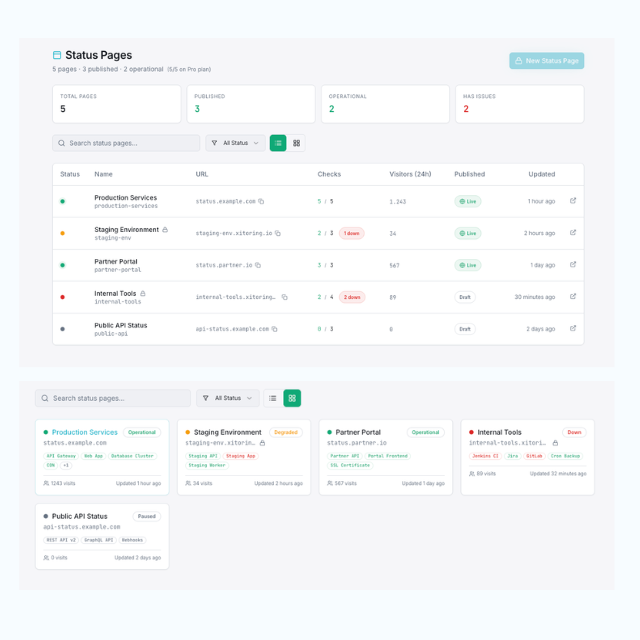Screen dimensions: 640x640
Task: Open the Internal Tools card
Action: click(x=527, y=457)
